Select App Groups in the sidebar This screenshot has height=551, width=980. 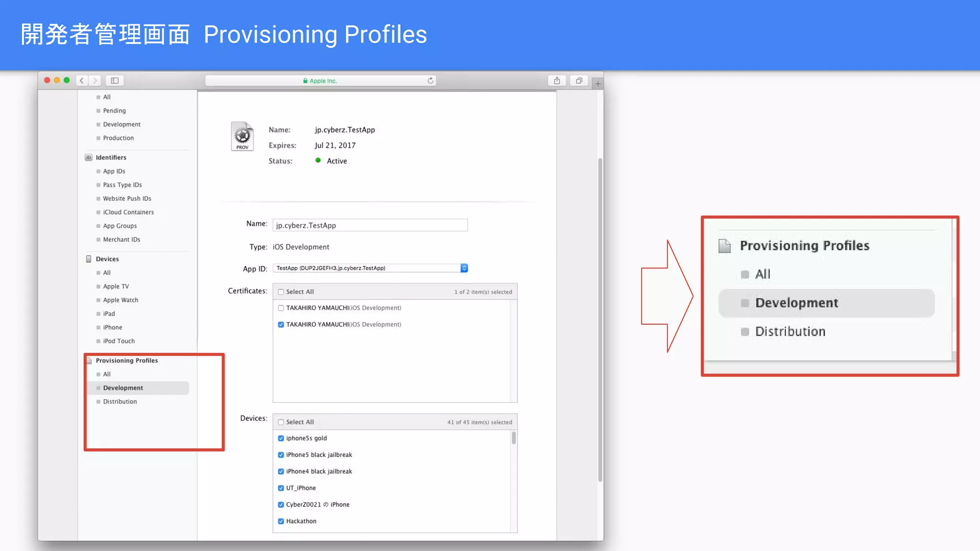click(x=120, y=226)
